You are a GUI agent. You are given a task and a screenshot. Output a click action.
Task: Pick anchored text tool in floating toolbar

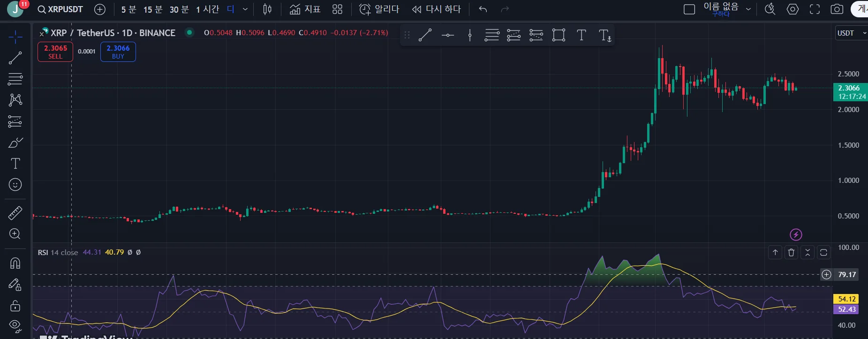click(x=605, y=35)
